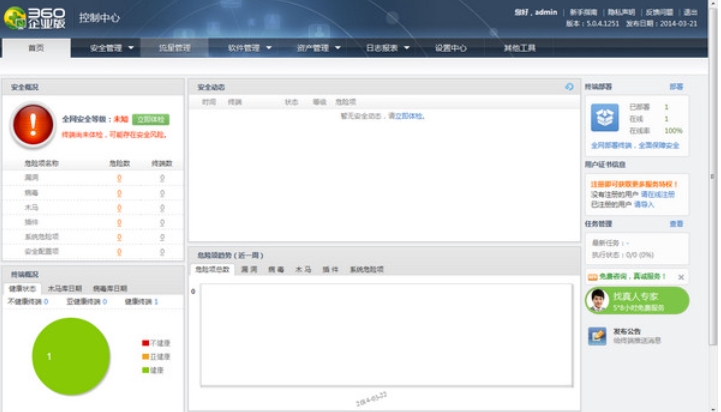This screenshot has width=721, height=412.
Task: Click the 发布公告 notepad icon
Action: [597, 336]
